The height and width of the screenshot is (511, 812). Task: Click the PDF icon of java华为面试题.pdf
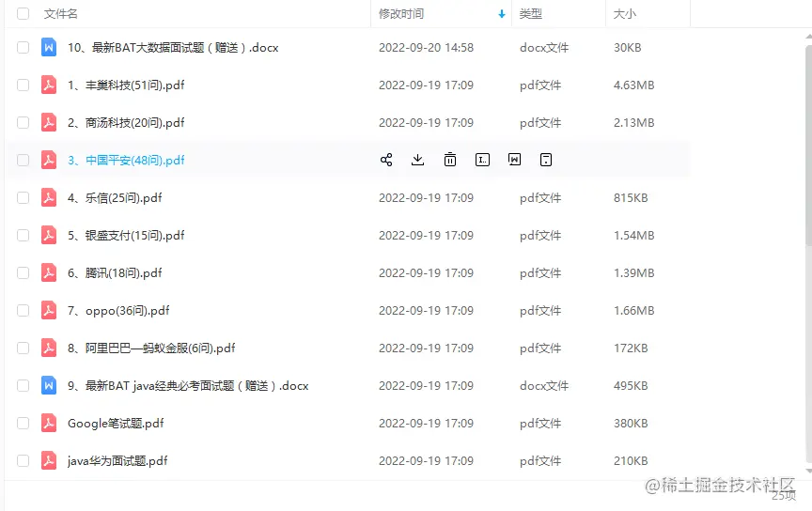tap(49, 461)
